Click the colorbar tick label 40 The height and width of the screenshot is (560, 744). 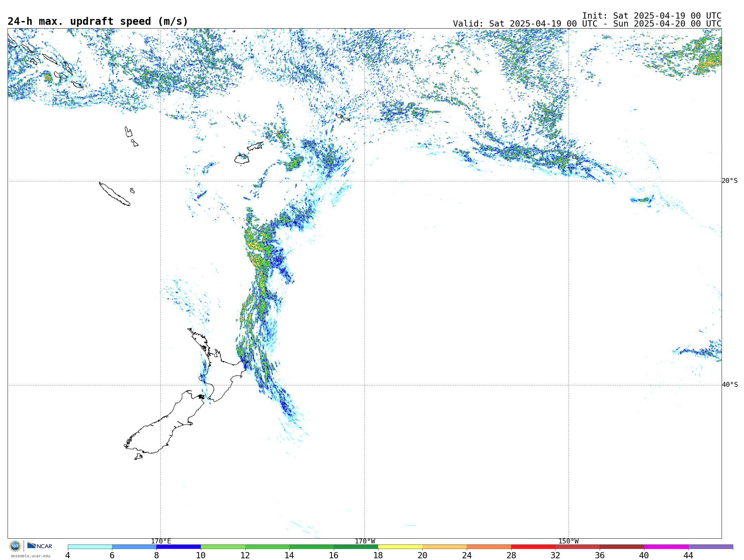tap(644, 555)
